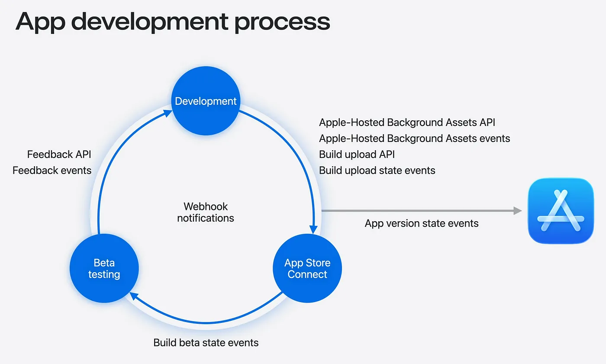The width and height of the screenshot is (606, 364).
Task: Click the gray arrowhead pointing at App Store icon
Action: click(x=517, y=211)
